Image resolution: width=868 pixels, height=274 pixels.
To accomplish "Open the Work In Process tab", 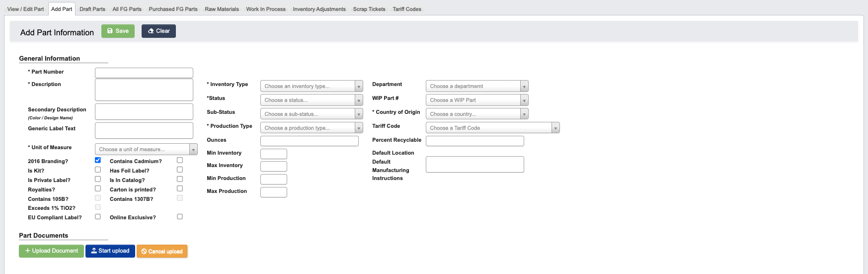I will tap(266, 9).
